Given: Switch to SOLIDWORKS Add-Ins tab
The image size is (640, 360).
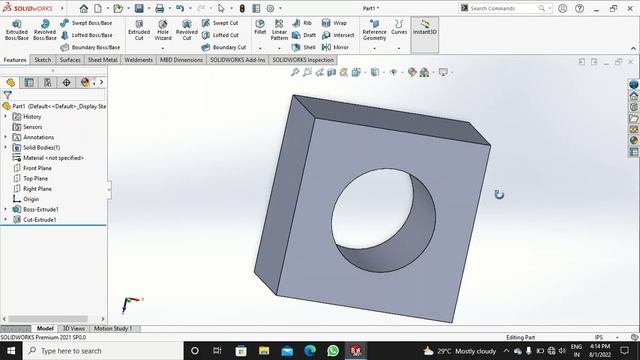Looking at the screenshot, I should (238, 60).
